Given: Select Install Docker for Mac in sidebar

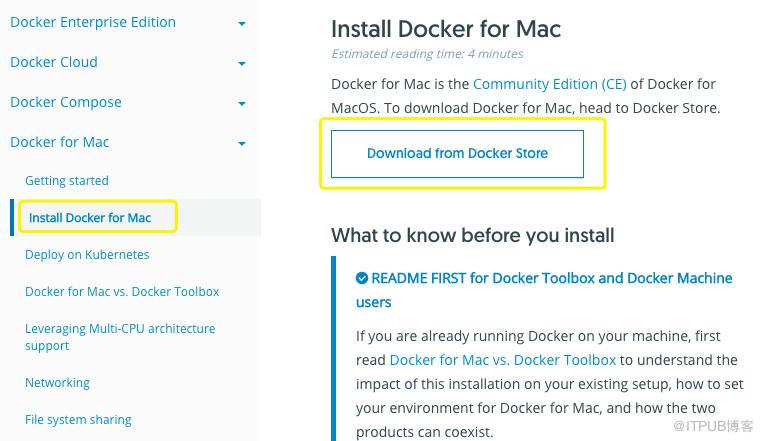Looking at the screenshot, I should coord(90,218).
